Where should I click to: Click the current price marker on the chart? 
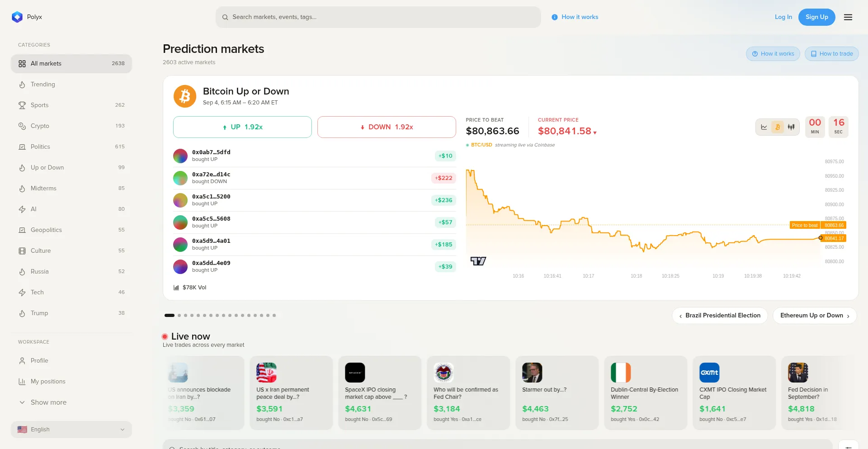pos(821,238)
